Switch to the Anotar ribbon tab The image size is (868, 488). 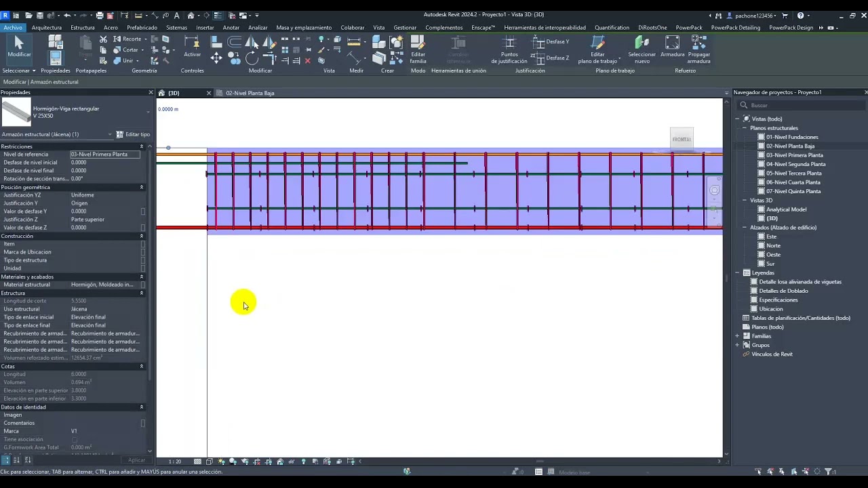tap(231, 28)
